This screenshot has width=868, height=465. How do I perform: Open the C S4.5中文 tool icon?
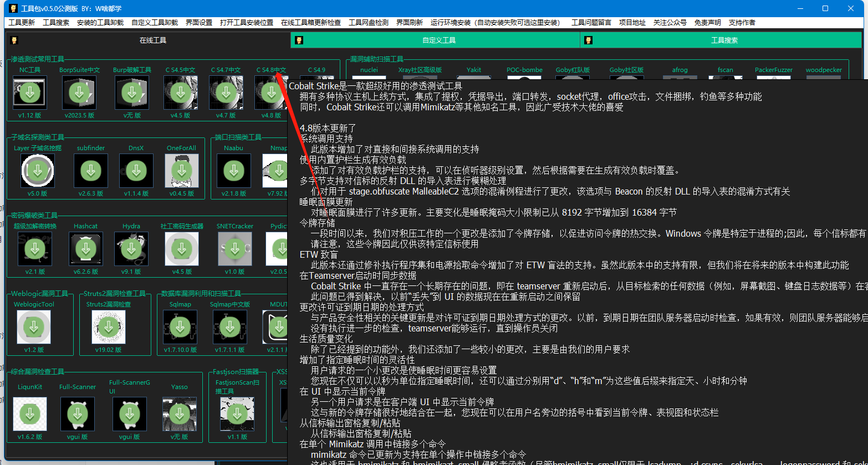tap(181, 93)
